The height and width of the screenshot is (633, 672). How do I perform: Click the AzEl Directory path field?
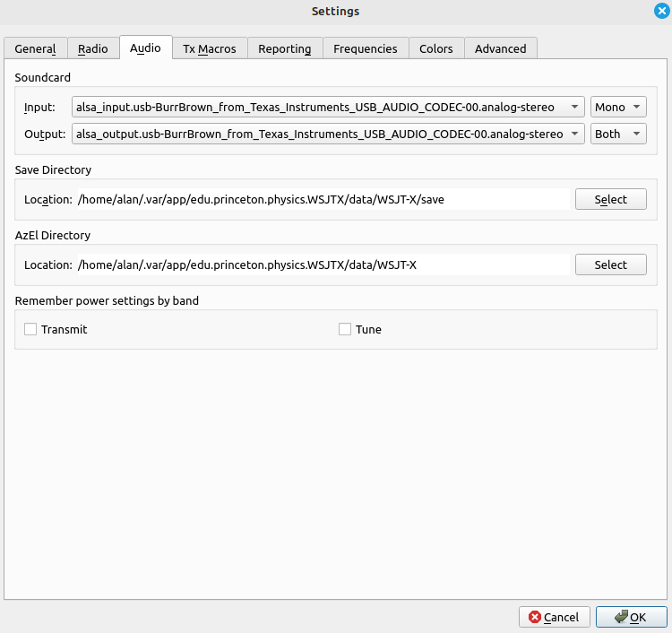[x=323, y=264]
